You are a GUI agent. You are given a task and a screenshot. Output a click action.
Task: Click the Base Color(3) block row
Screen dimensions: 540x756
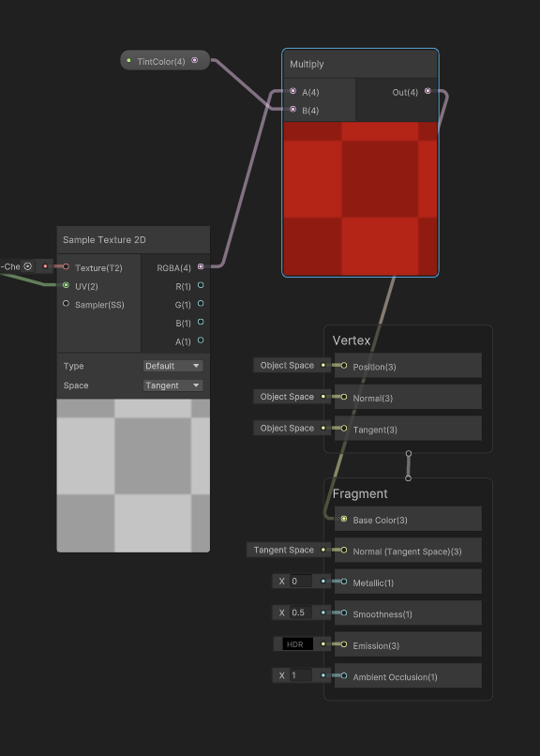pos(408,519)
